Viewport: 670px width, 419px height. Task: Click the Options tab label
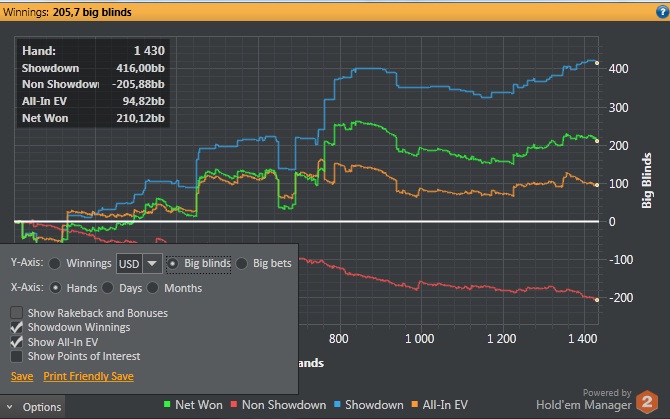coord(42,407)
